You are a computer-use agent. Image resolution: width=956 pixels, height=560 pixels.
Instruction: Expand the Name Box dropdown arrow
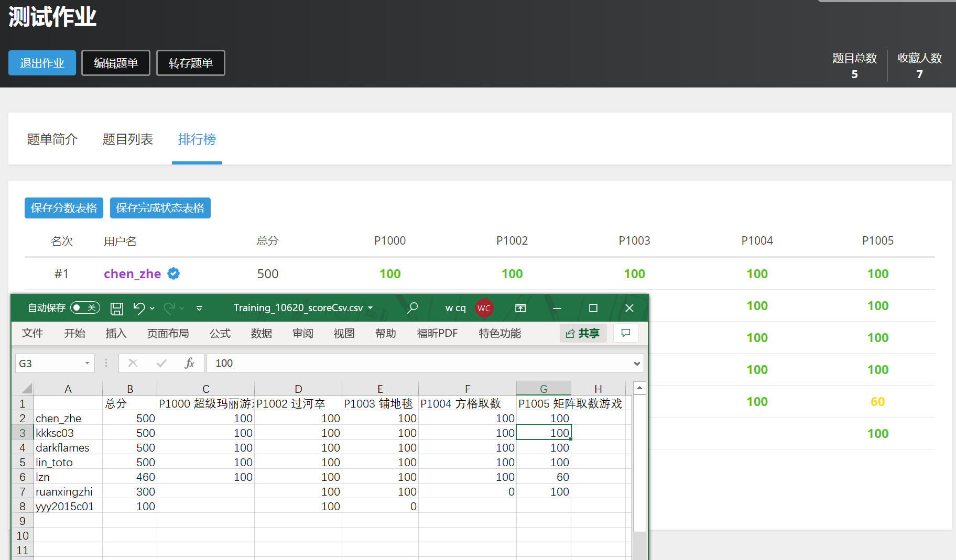[x=87, y=363]
